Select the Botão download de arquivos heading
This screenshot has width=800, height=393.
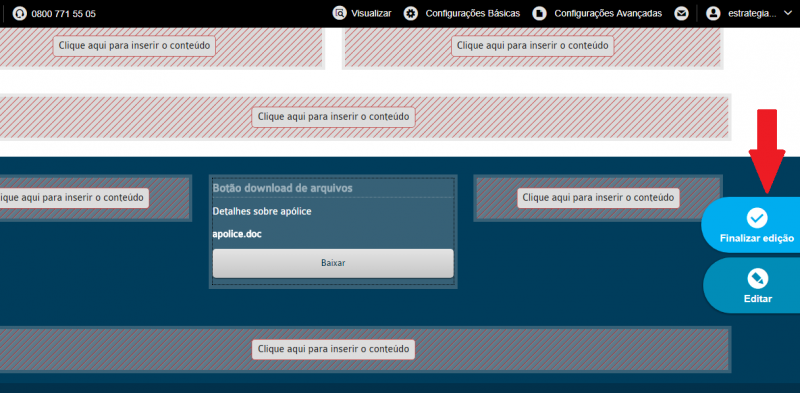[x=282, y=188]
